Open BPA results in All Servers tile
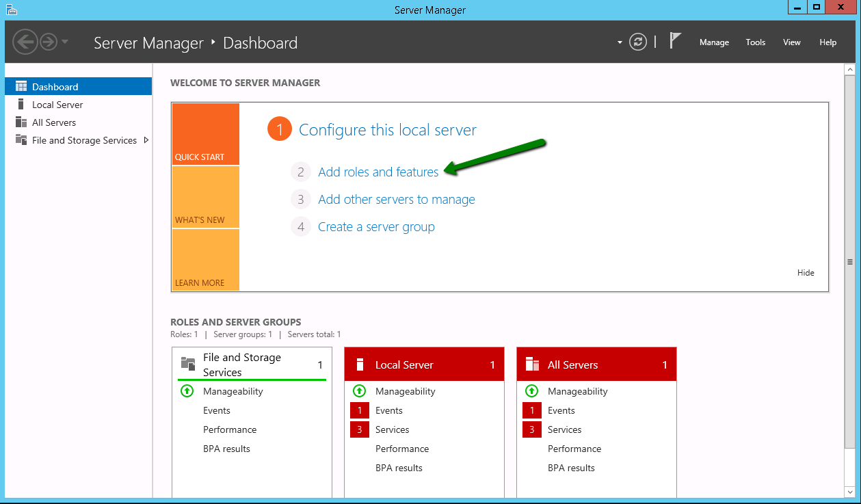Image resolution: width=861 pixels, height=504 pixels. [571, 468]
